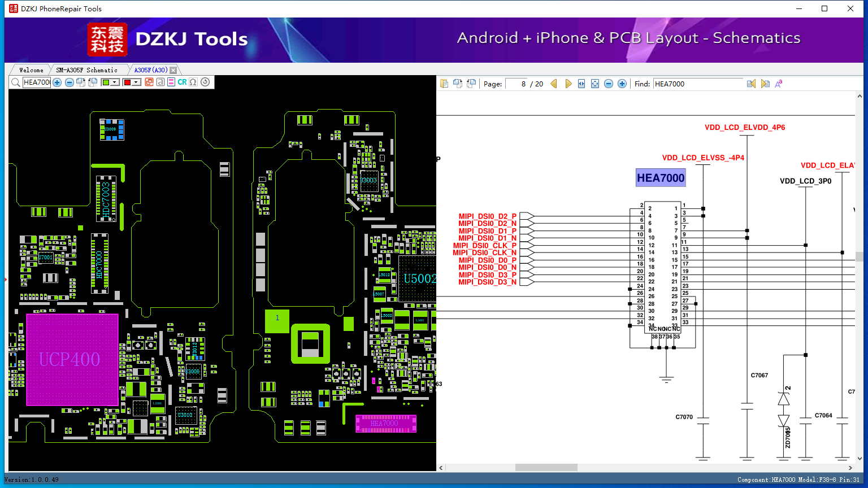Zoom in on the PCB layout view

[57, 82]
